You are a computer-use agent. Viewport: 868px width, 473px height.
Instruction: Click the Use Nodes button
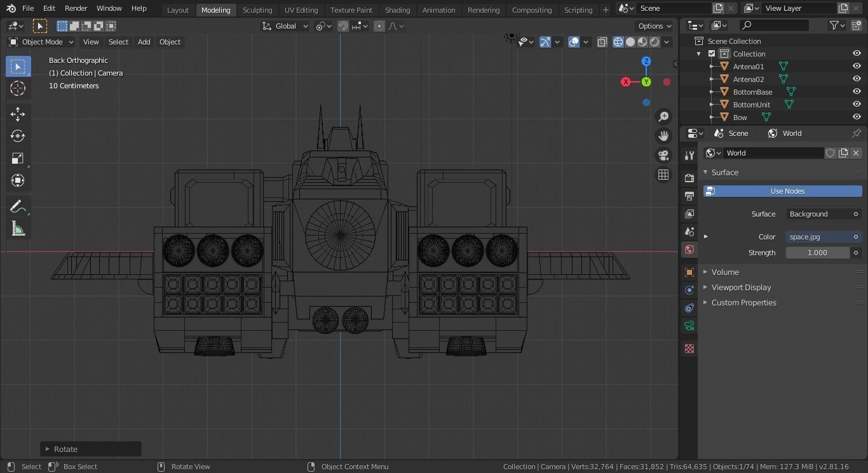tap(787, 191)
